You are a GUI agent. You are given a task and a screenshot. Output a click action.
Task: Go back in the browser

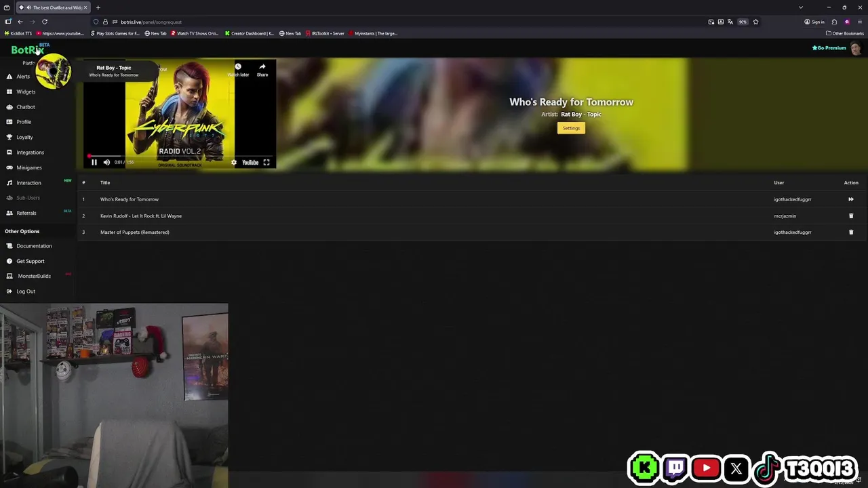coord(20,22)
